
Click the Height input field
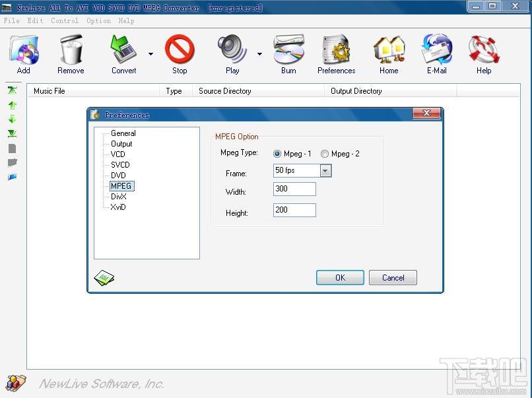[x=294, y=210]
